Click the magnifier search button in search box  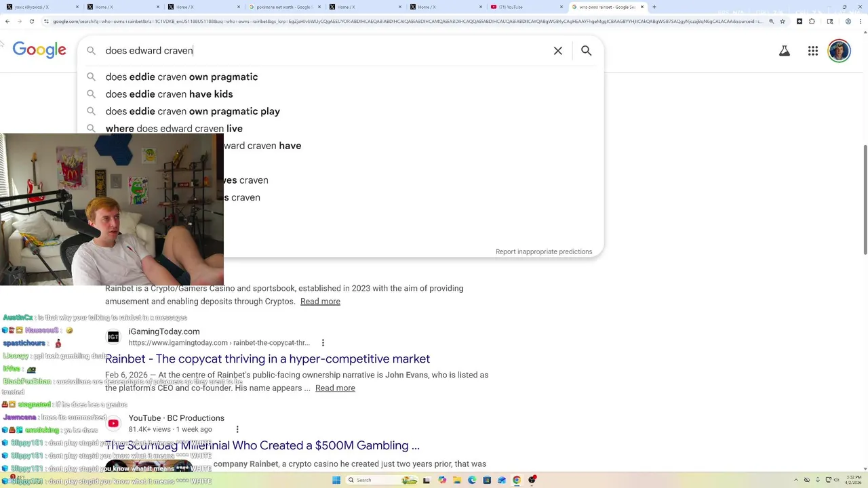coord(587,51)
